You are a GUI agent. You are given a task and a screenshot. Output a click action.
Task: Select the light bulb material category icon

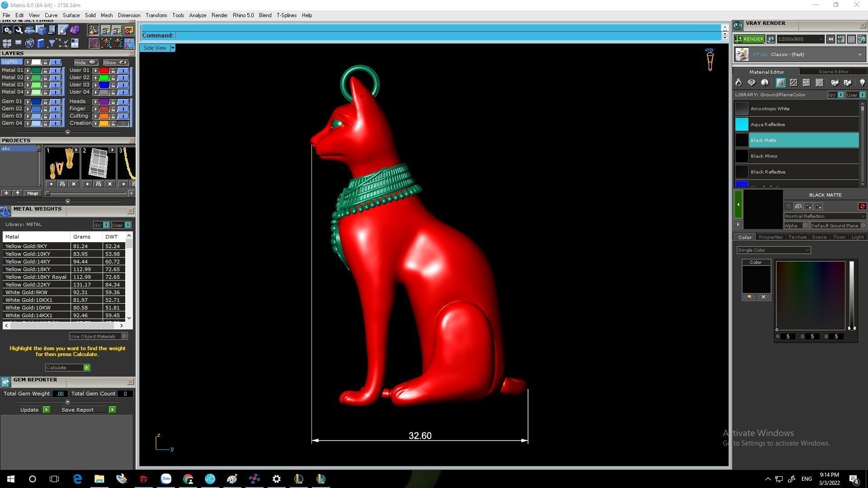862,83
